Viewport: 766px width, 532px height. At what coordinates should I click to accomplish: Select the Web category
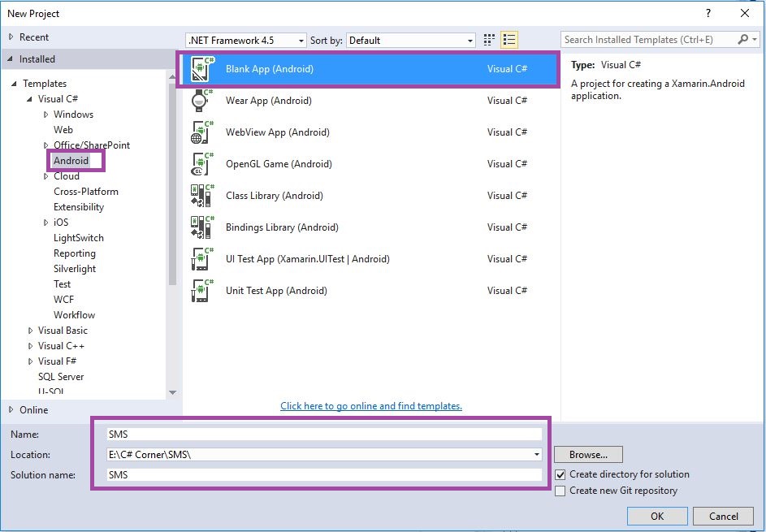(x=63, y=130)
